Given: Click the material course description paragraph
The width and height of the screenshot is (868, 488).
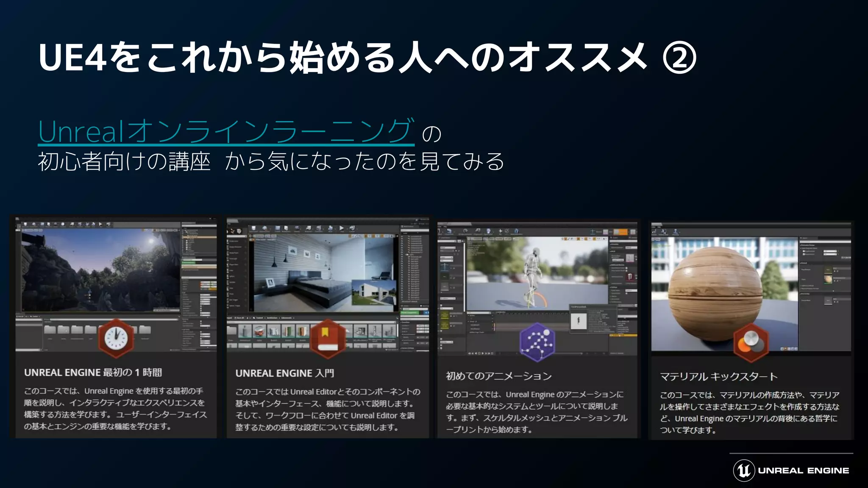Looking at the screenshot, I should [749, 412].
